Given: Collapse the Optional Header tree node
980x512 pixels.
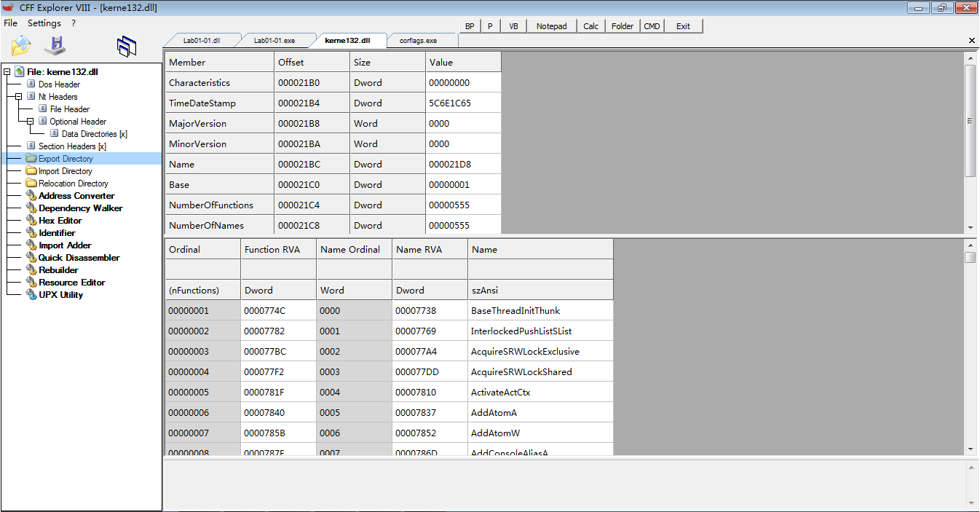Looking at the screenshot, I should pos(31,122).
